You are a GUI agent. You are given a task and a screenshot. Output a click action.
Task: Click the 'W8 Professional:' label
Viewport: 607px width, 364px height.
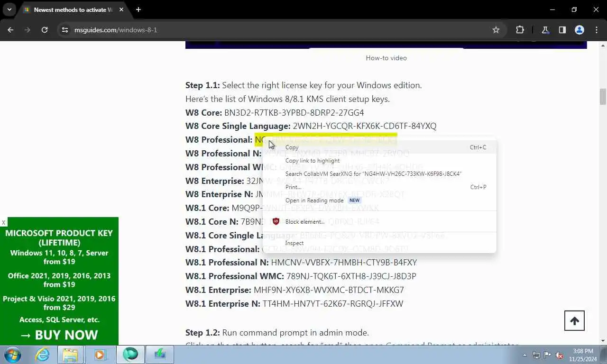tap(219, 140)
